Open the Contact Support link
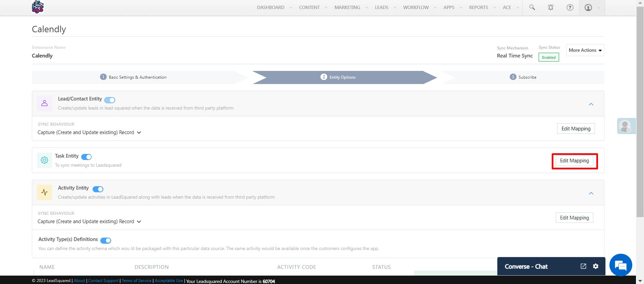The image size is (644, 284). tap(103, 281)
